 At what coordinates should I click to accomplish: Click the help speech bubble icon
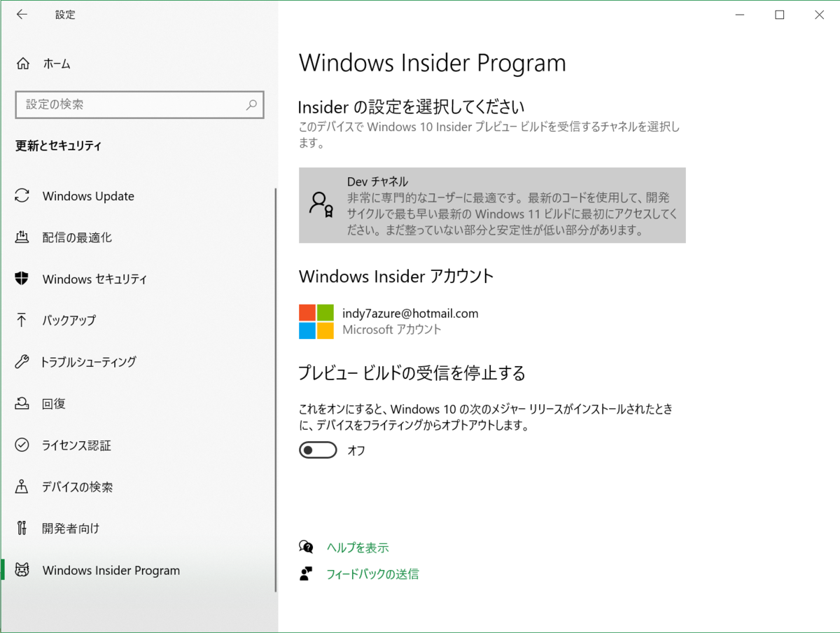(306, 547)
